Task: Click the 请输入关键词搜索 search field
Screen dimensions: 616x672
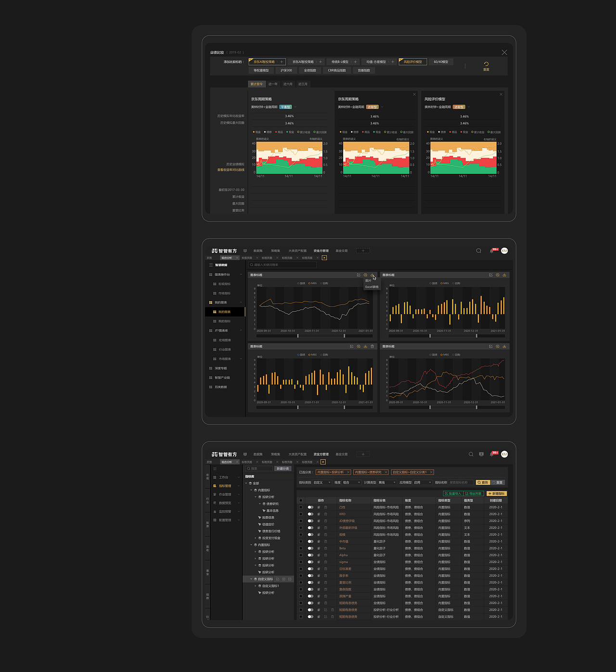Action: point(282,265)
